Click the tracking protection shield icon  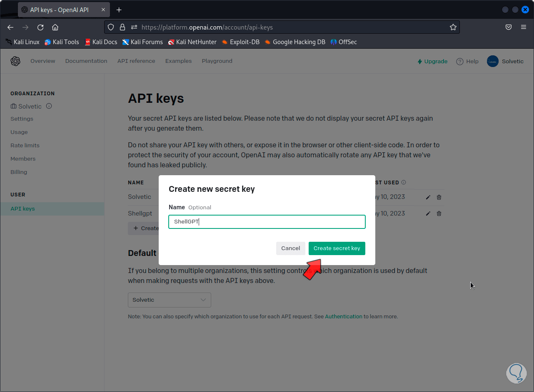point(111,27)
